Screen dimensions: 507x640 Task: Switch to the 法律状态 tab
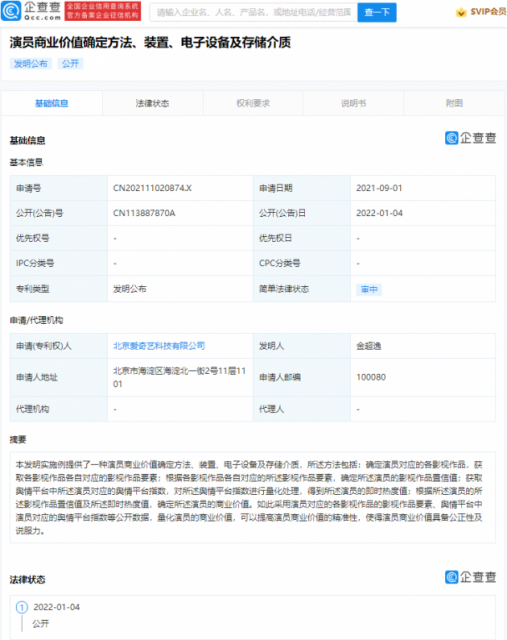point(152,103)
